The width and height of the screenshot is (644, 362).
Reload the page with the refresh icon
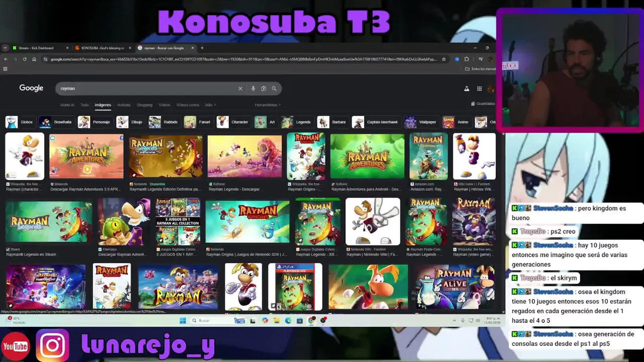25,59
